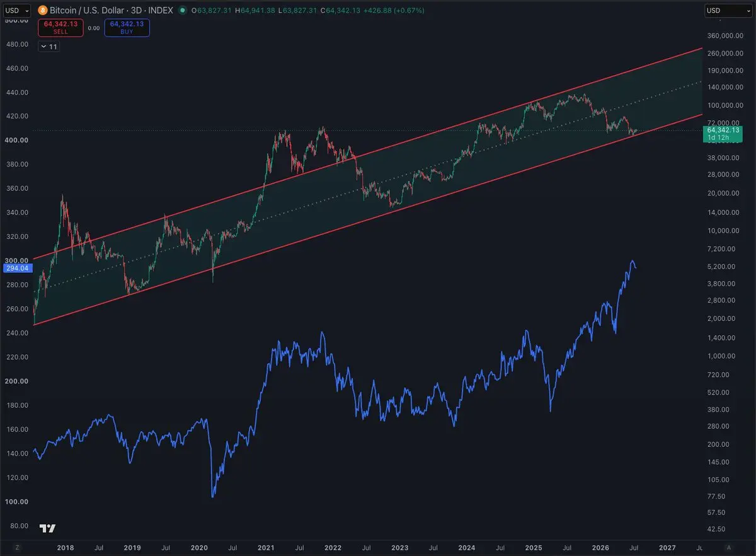Click the Open value O63,827.31

pos(212,11)
